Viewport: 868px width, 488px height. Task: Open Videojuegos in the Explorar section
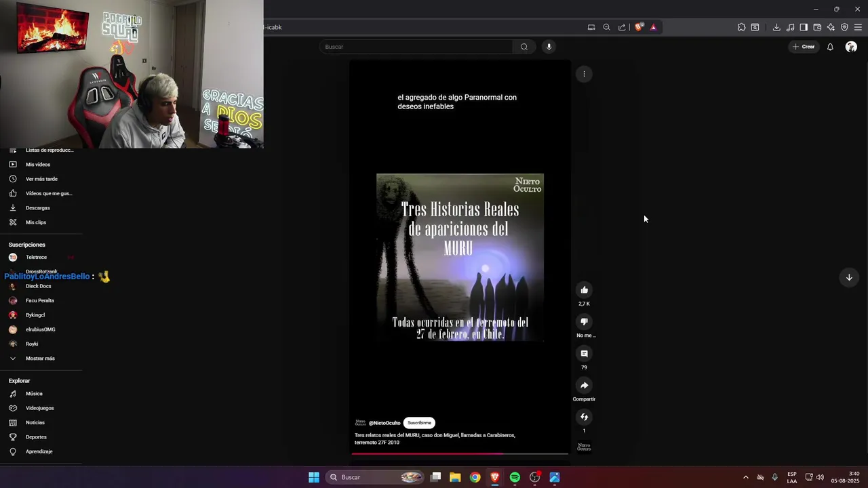pyautogui.click(x=41, y=408)
